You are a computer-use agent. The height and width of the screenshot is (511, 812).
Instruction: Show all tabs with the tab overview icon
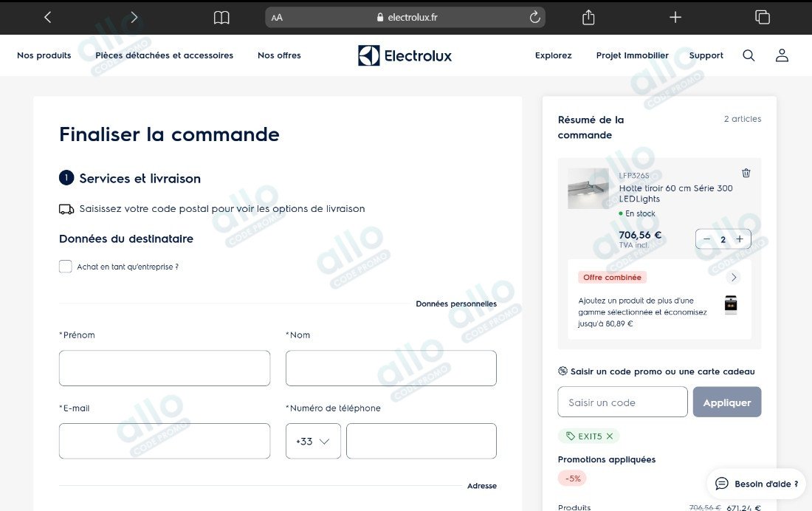763,17
